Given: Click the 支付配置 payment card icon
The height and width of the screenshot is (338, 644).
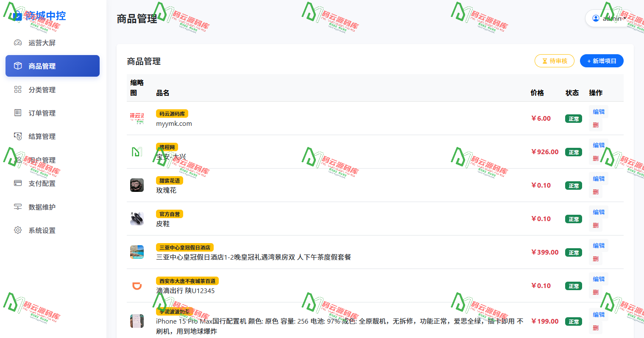Looking at the screenshot, I should click(17, 183).
